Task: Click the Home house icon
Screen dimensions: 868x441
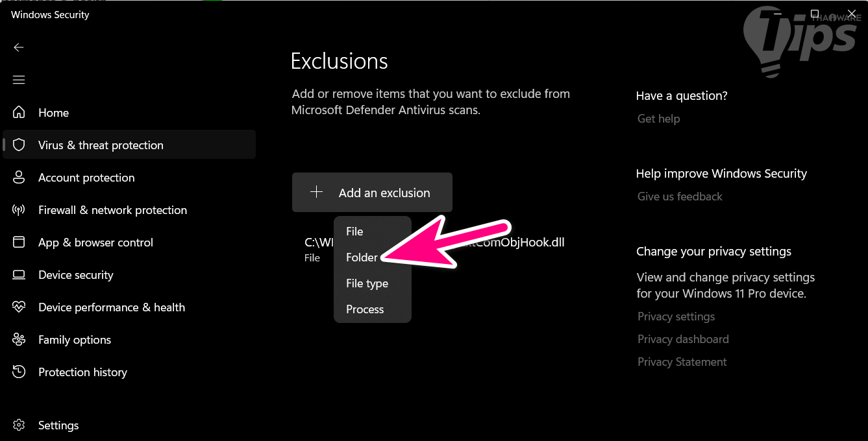Action: tap(19, 112)
